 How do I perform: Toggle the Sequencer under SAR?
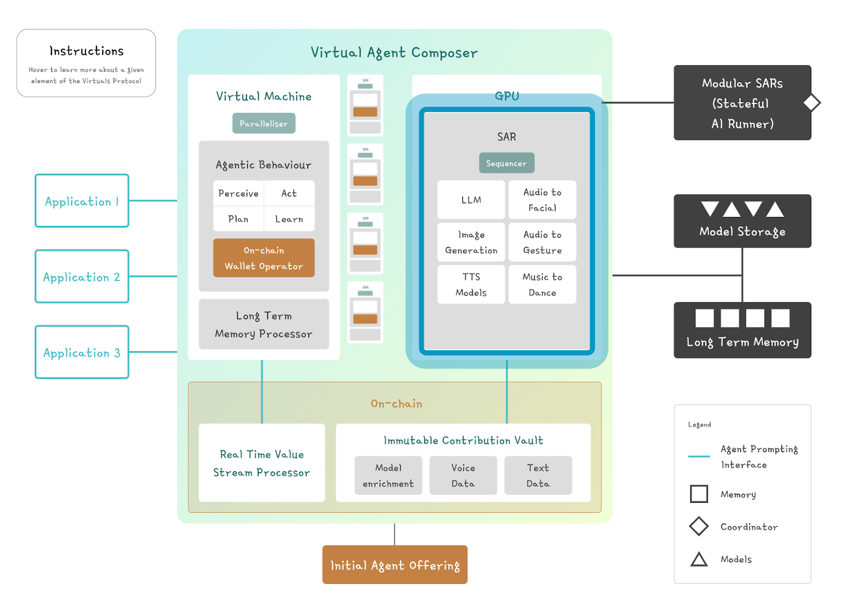506,163
